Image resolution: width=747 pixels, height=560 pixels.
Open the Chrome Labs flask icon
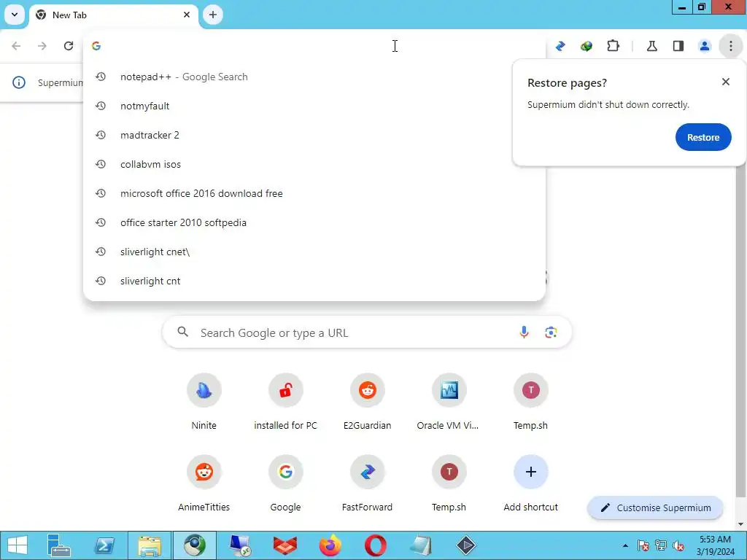pos(652,46)
